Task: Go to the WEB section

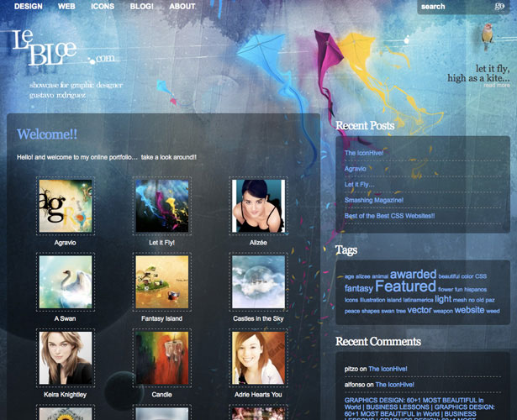Action: click(x=66, y=6)
